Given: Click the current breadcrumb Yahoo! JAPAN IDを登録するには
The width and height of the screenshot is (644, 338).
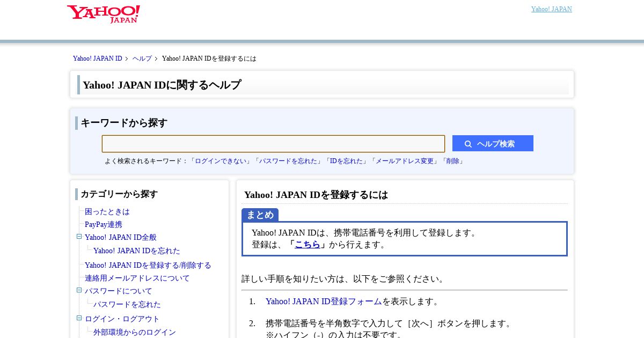Looking at the screenshot, I should click(x=209, y=58).
